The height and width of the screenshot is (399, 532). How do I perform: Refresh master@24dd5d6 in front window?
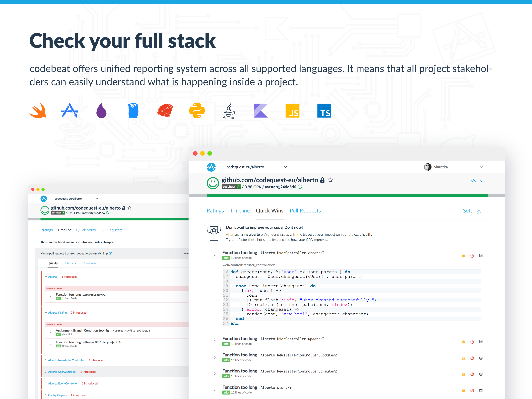tap(300, 187)
